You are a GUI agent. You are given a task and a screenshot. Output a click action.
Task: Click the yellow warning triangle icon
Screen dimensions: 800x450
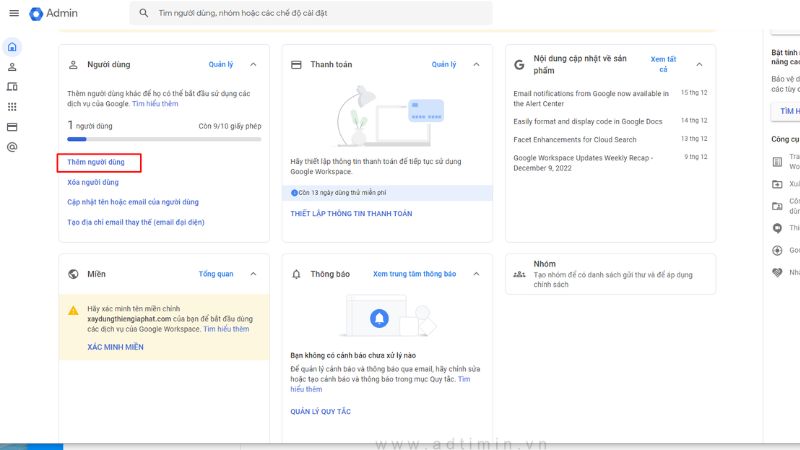point(73,310)
